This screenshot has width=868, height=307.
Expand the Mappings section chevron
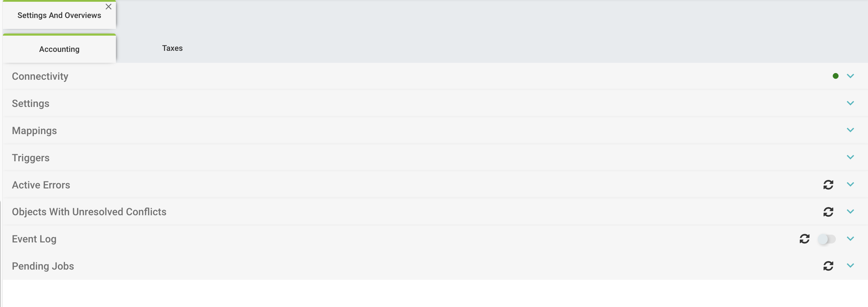point(850,130)
